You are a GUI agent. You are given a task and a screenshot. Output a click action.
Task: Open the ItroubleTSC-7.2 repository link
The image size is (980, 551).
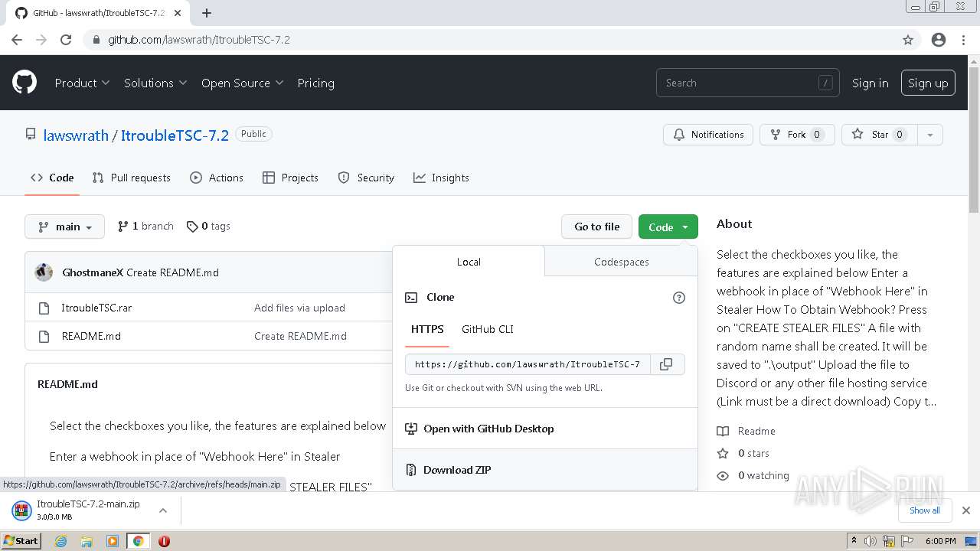175,135
